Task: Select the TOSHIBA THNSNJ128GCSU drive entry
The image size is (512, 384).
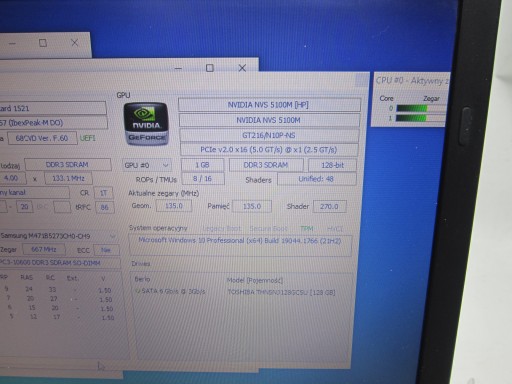Action: [x=281, y=292]
